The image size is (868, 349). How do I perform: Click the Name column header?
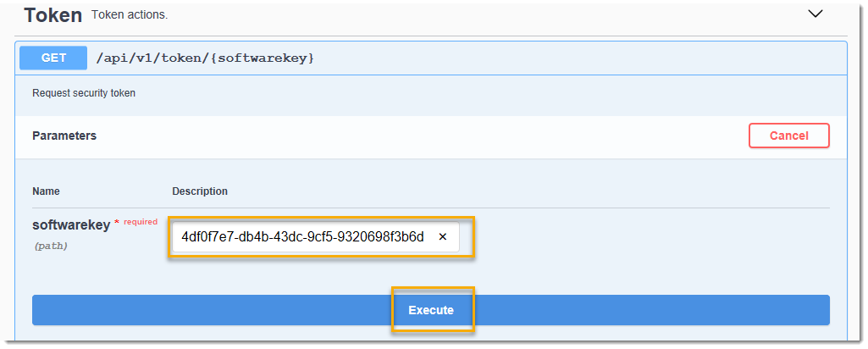[46, 191]
